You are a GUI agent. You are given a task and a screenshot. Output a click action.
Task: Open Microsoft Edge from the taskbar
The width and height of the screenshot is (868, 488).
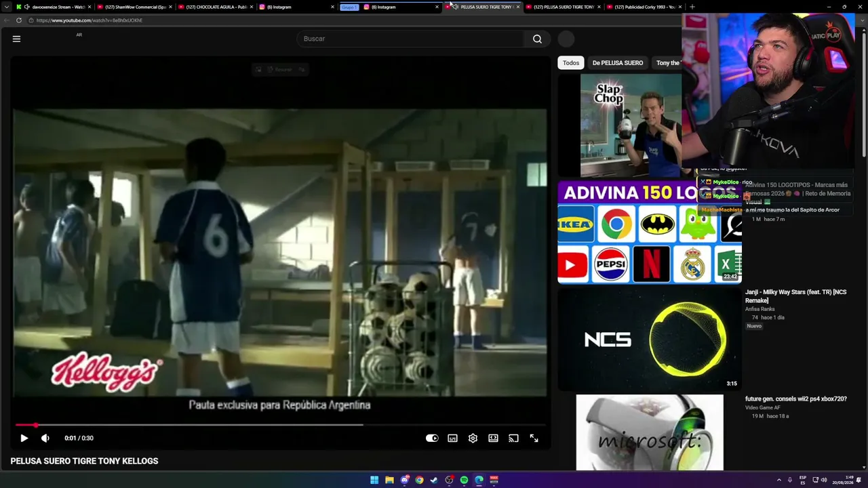point(479,480)
